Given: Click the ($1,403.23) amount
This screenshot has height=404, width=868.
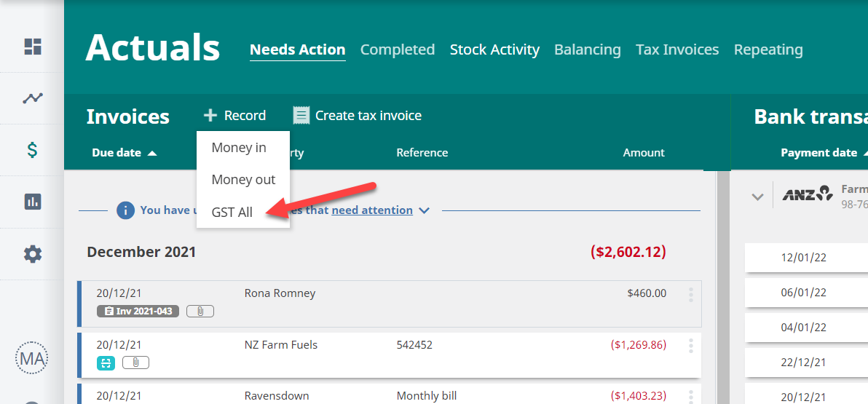Looking at the screenshot, I should [x=639, y=396].
